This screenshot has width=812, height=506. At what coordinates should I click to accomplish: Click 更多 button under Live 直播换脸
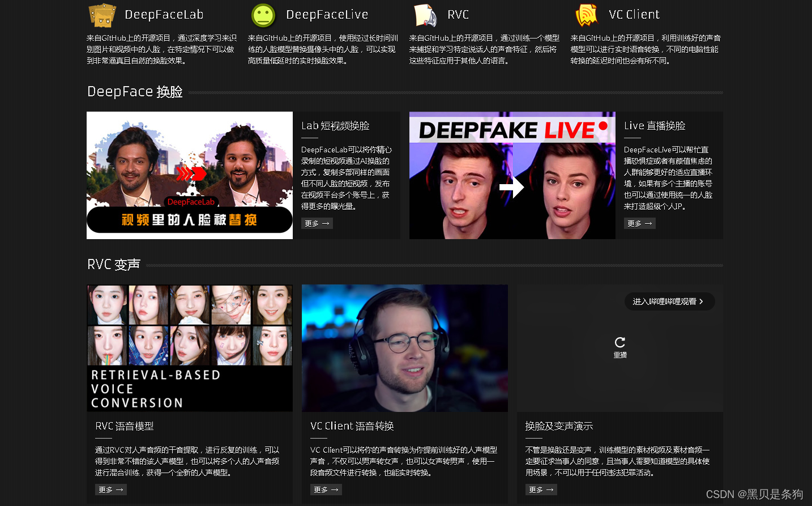coord(640,223)
